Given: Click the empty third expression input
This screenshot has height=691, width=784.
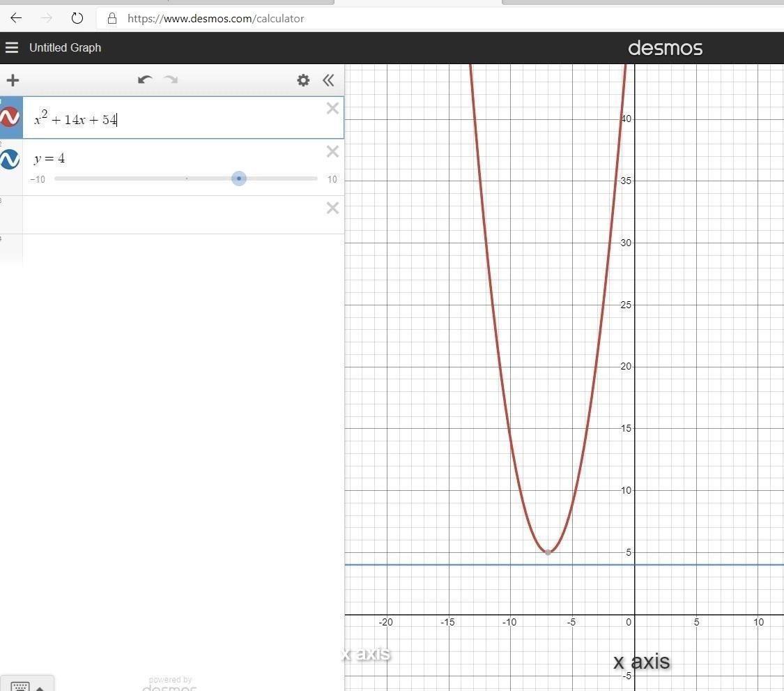Looking at the screenshot, I should tap(174, 215).
